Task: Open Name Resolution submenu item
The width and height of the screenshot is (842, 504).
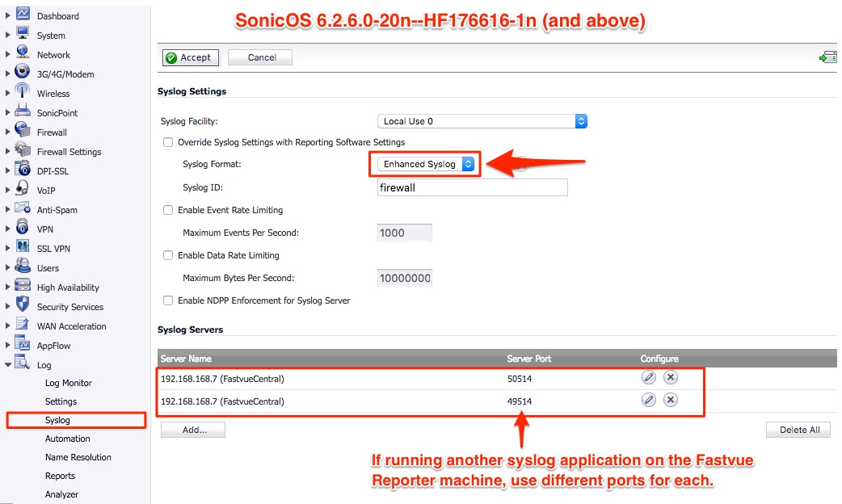Action: click(x=78, y=457)
